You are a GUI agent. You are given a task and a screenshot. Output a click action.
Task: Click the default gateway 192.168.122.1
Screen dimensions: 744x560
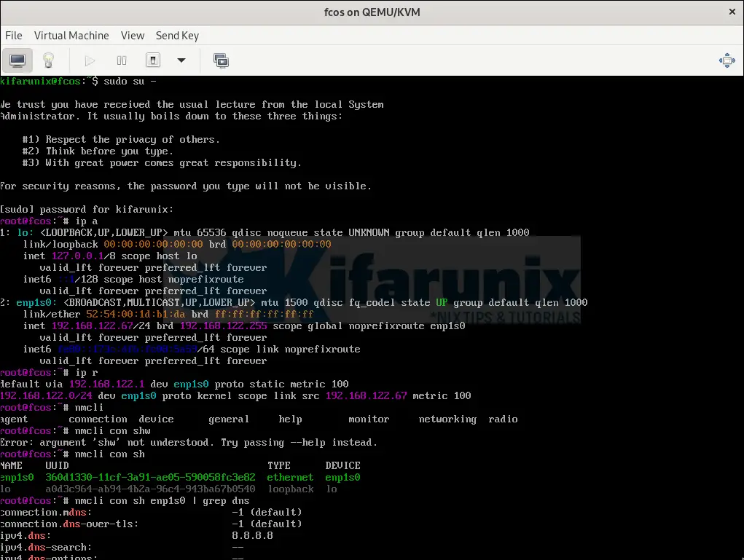pos(107,384)
